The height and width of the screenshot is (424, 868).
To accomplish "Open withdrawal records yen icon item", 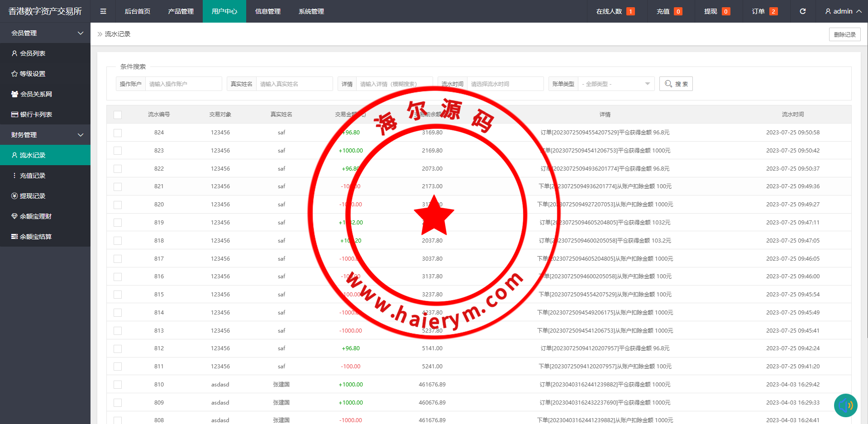I will [29, 196].
